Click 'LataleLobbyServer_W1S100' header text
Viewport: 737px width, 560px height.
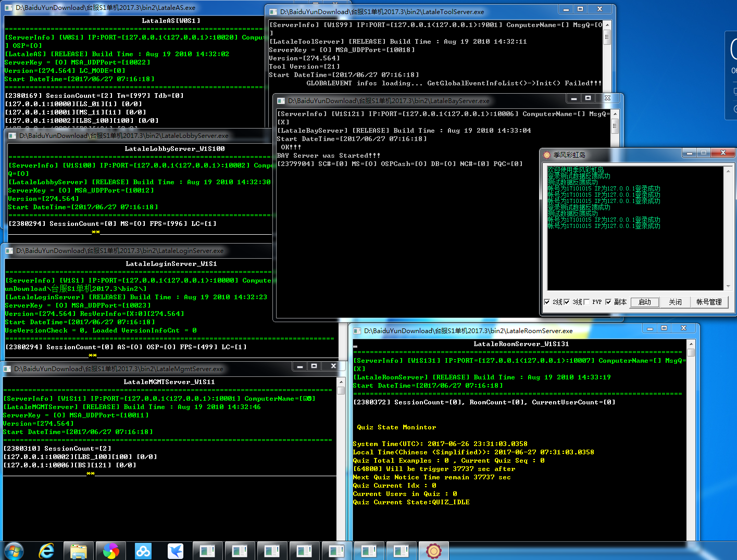tap(174, 149)
